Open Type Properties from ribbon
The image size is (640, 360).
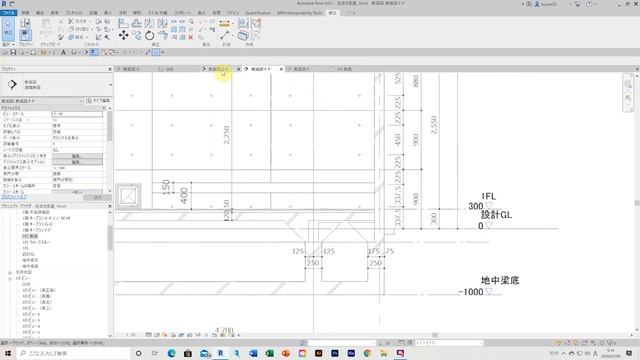click(x=25, y=23)
